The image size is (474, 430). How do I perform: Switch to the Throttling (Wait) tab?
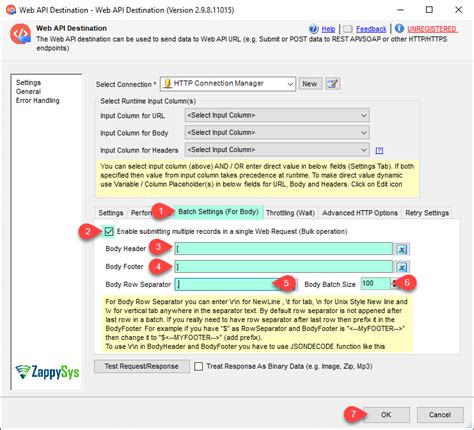pos(290,213)
